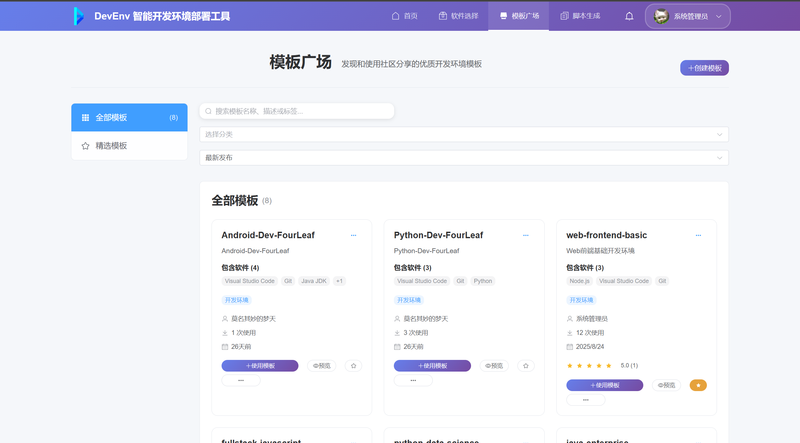The image size is (800, 443).
Task: Open the ellipsis menu atop Python-Dev-FourLeaf card
Action: point(526,236)
